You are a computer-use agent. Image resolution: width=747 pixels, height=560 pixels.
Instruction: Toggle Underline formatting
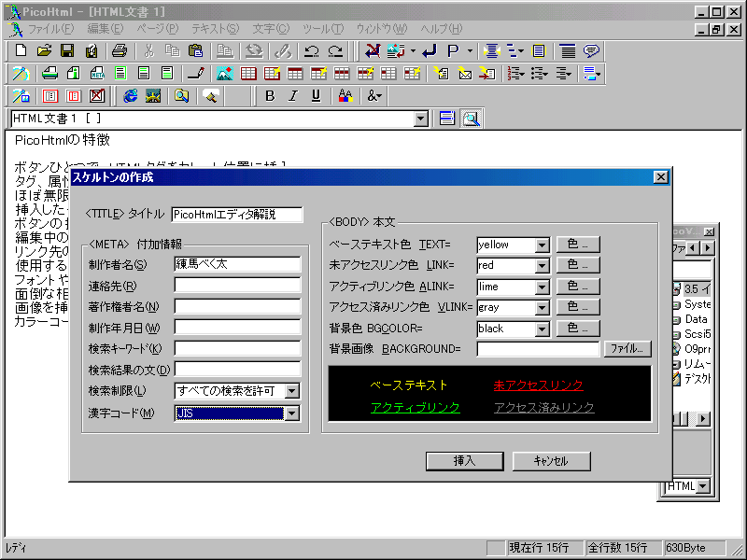click(x=316, y=95)
